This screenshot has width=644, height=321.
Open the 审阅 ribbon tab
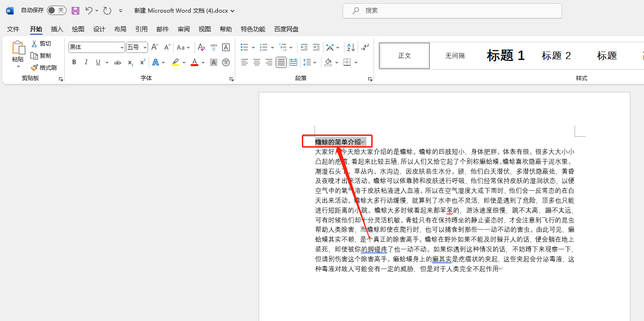click(x=183, y=29)
